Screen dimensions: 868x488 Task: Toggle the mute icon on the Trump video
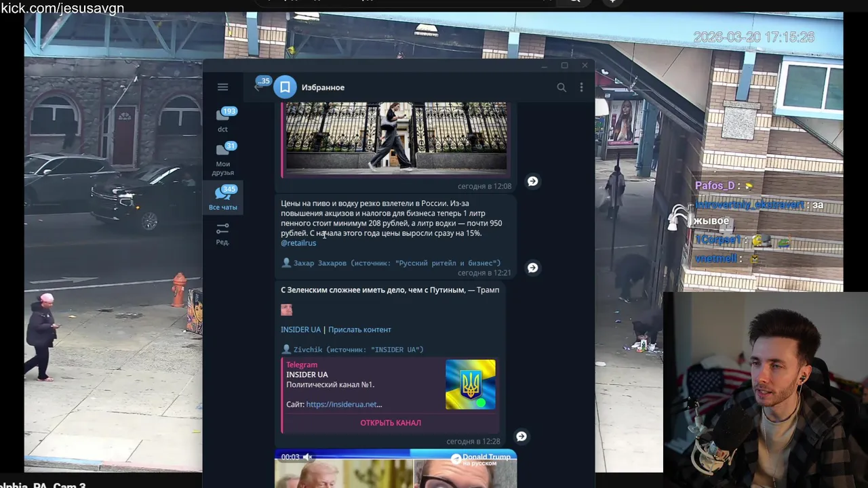point(307,457)
